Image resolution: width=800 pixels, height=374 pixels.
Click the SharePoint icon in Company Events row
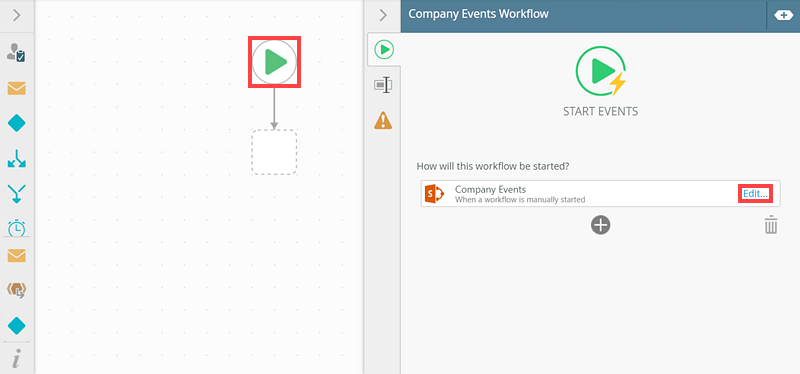pos(435,193)
